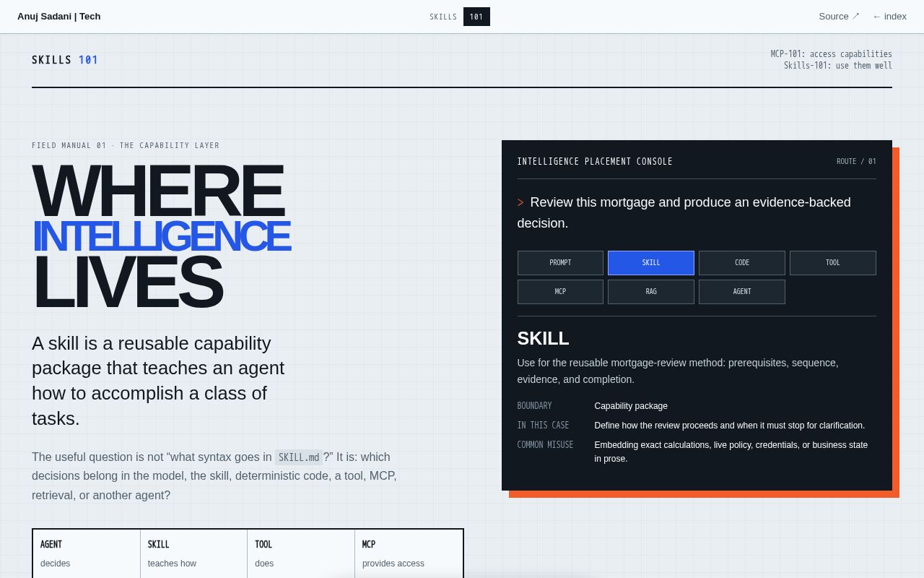This screenshot has width=924, height=578.
Task: Pick the TOOL placement option
Action: click(x=833, y=263)
